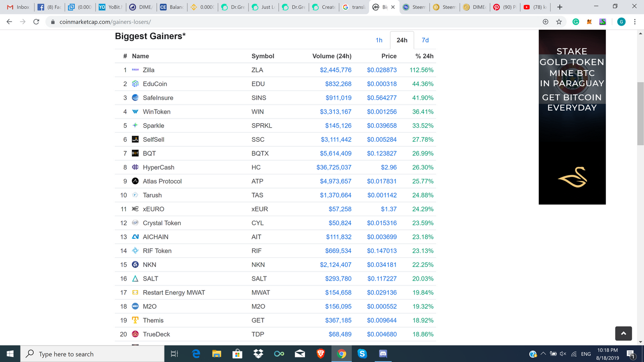Select the 24h gainers tab
This screenshot has width=644, height=362.
click(x=402, y=40)
